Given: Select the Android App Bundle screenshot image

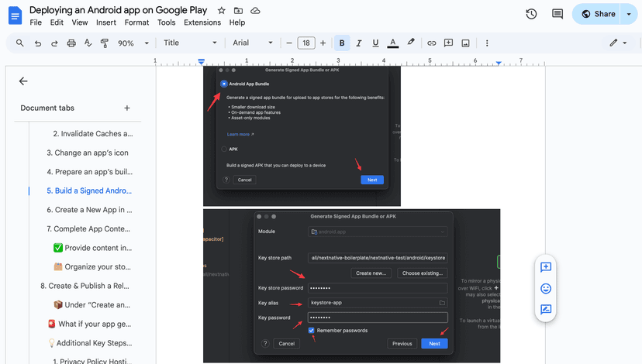Looking at the screenshot, I should pyautogui.click(x=302, y=136).
